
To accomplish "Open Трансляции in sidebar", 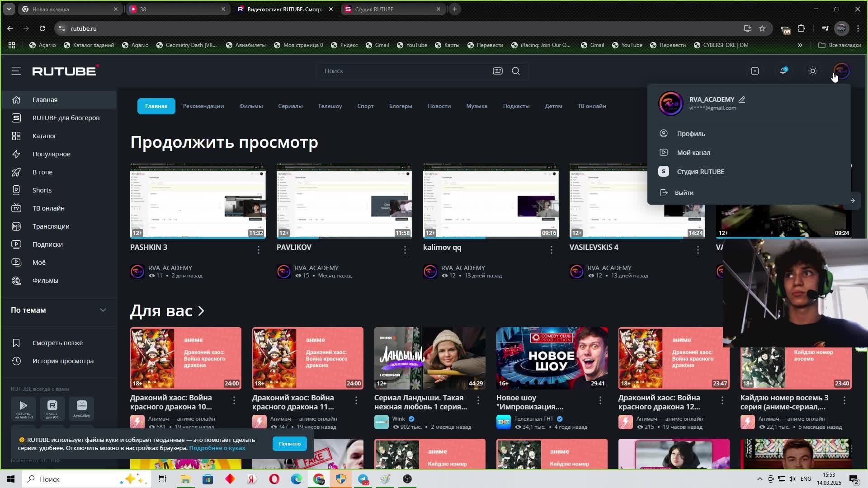I will coord(59,226).
